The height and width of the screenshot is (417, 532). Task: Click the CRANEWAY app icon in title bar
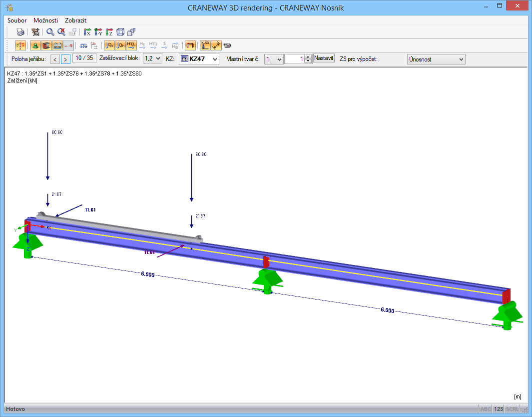click(10, 7)
